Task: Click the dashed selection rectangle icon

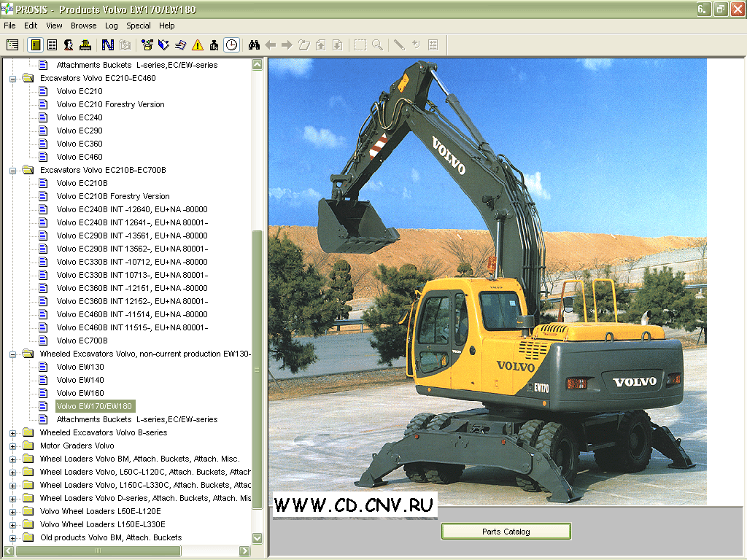Action: pos(360,45)
